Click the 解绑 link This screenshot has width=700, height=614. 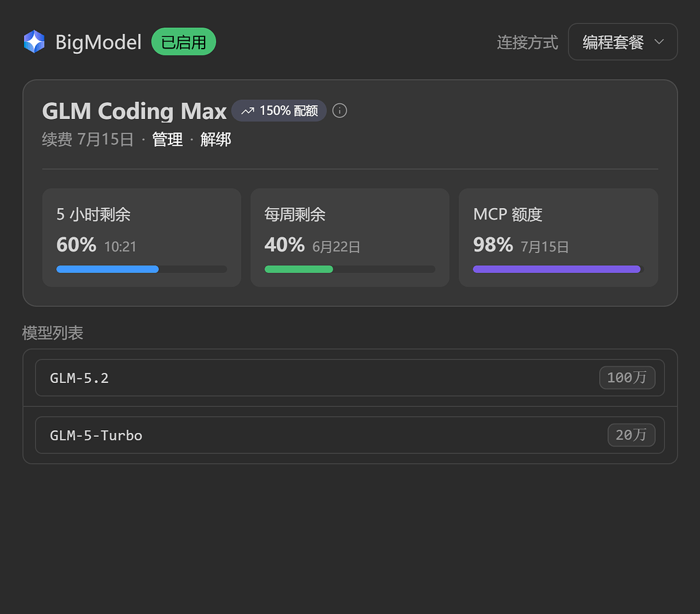coord(216,139)
